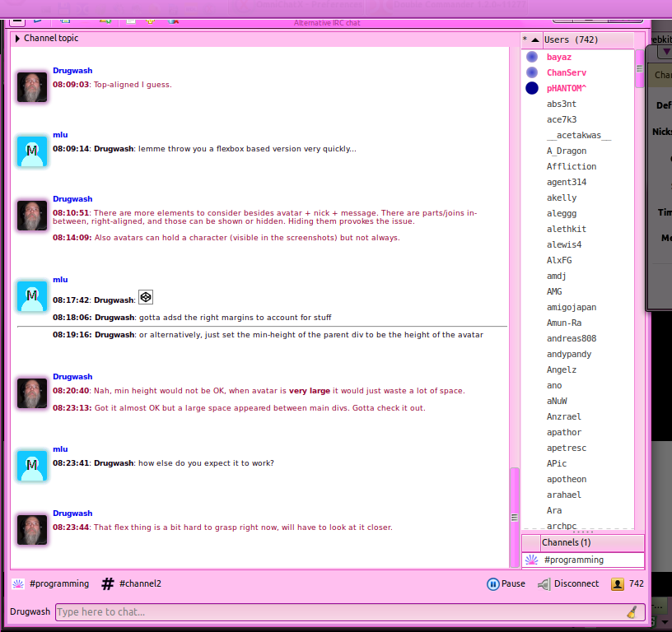Select user Angelz

562,369
